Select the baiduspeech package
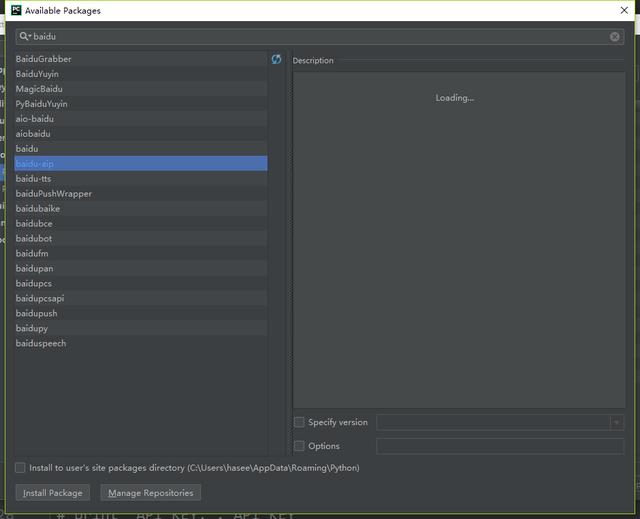Screen dimensions: 640x519 click(141, 344)
